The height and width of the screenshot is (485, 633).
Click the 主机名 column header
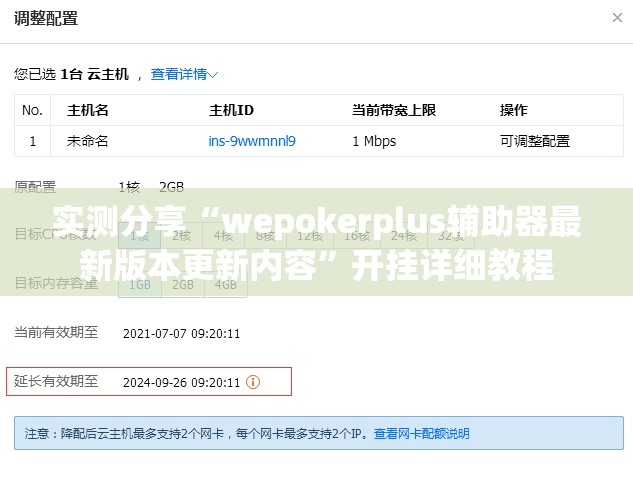[88, 110]
